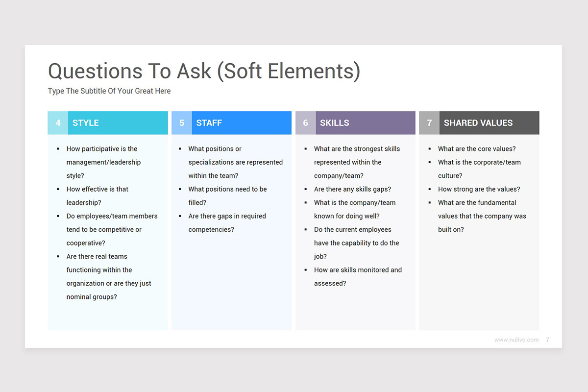Click the 'Are there any skills gaps?' bullet
Screen dimensions: 588x392
(x=353, y=189)
